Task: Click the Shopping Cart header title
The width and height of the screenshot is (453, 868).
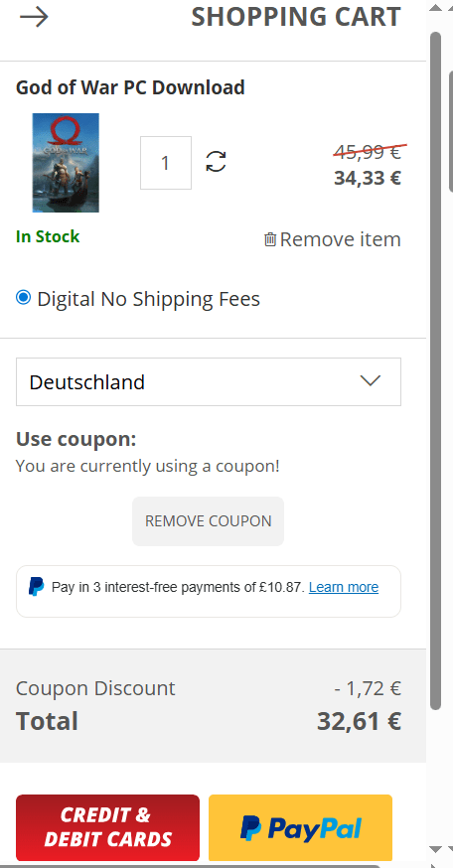Action: (296, 17)
